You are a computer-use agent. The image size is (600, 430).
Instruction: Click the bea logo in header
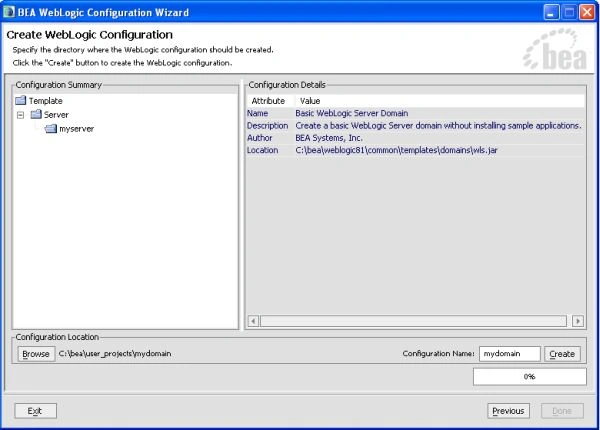pos(555,49)
